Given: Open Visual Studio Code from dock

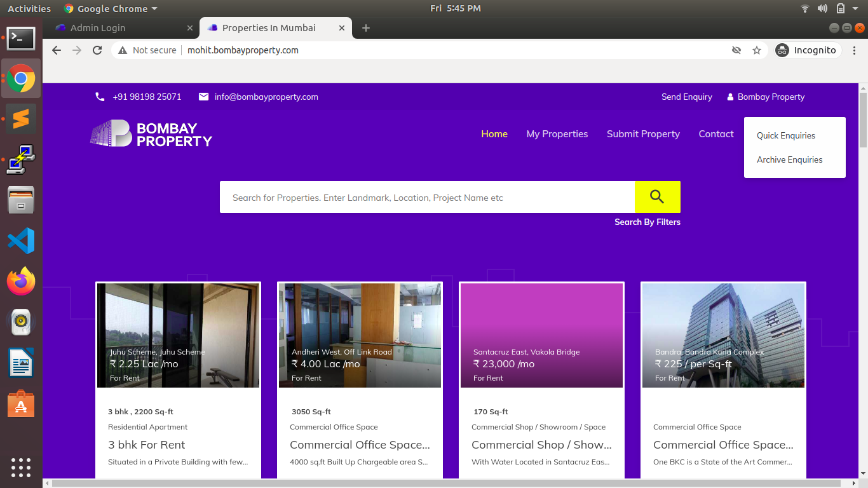Looking at the screenshot, I should tap(21, 241).
